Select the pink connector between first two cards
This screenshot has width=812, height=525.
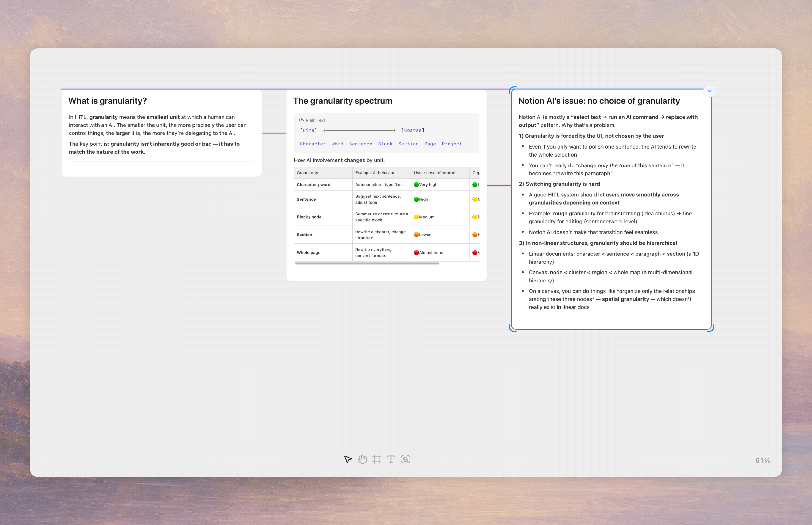click(x=274, y=133)
